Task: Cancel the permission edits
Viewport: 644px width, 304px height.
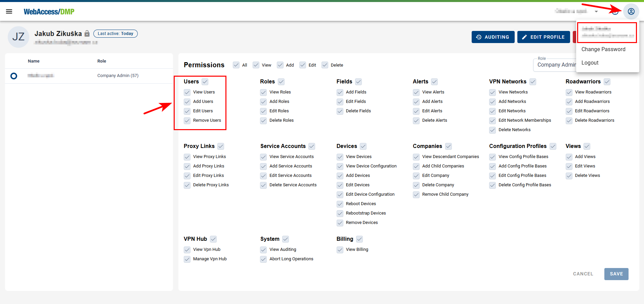Action: (x=583, y=274)
